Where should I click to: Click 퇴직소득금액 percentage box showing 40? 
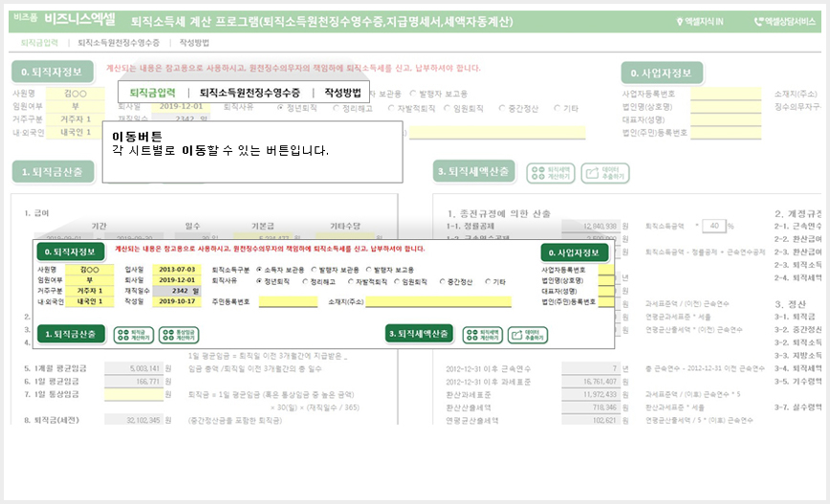tap(713, 226)
